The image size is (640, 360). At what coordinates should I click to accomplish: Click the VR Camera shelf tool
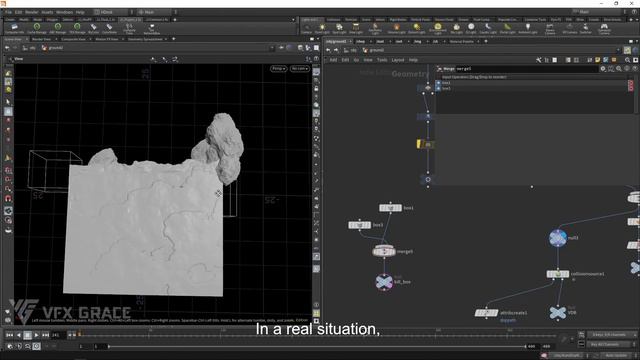coord(569,29)
